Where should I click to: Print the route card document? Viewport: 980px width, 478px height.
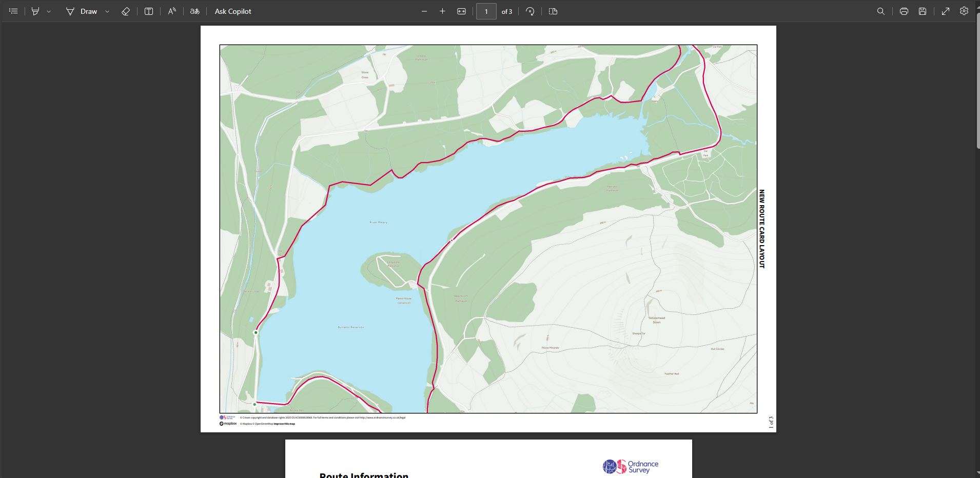(904, 11)
